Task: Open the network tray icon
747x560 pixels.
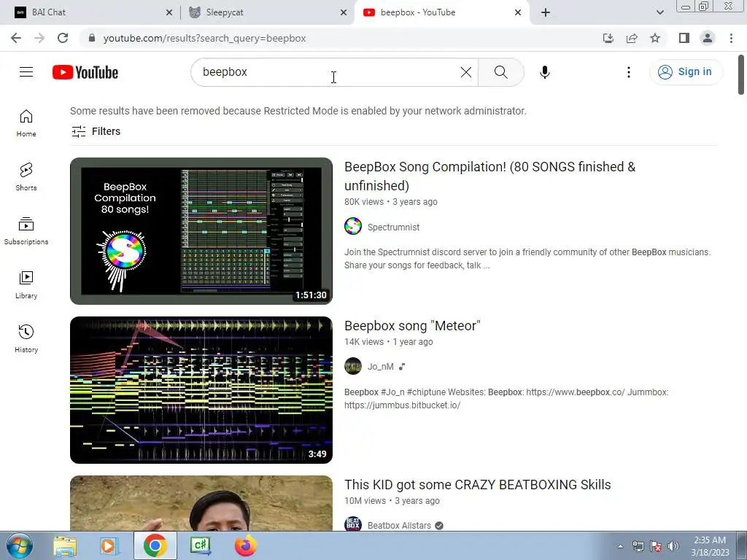Action: [638, 546]
